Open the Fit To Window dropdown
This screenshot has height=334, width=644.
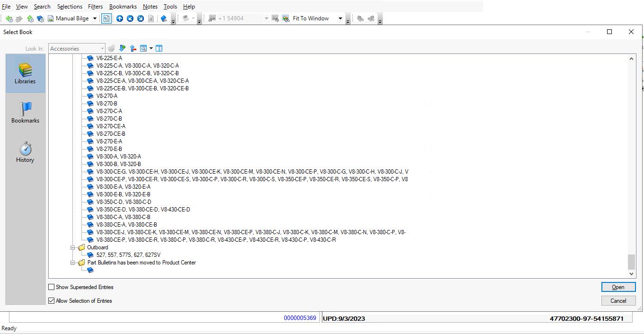340,18
